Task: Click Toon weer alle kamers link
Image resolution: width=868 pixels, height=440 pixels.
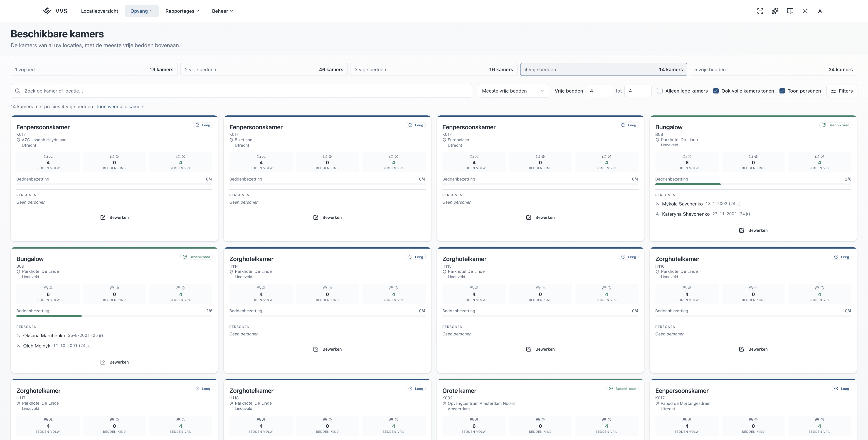Action: click(120, 107)
